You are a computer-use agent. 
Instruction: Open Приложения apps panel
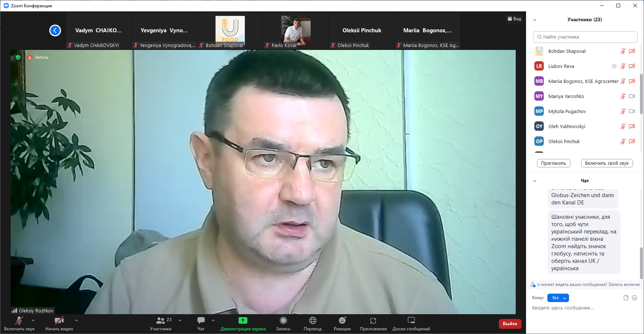[x=373, y=324]
